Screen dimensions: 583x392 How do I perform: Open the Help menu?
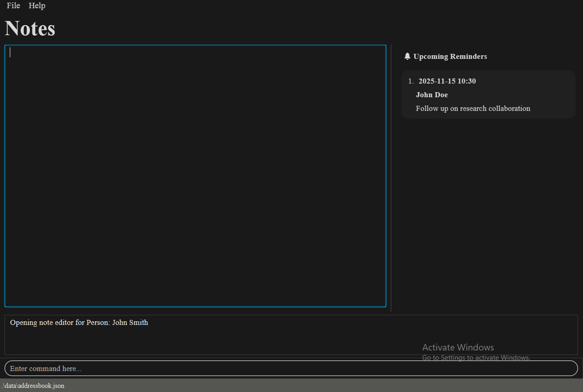[x=37, y=5]
